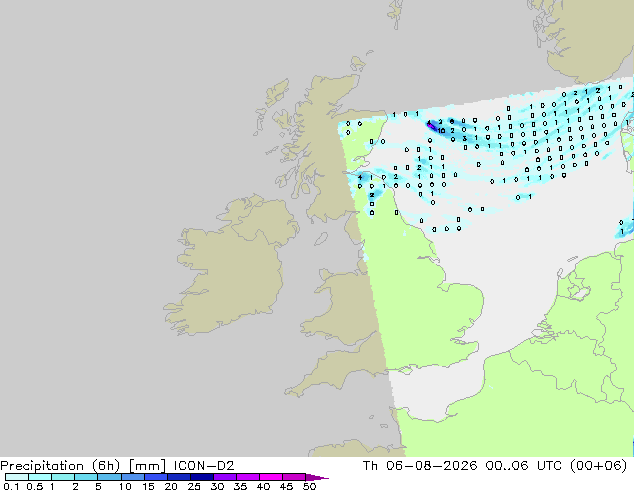
Task: Click the '0.5' legend scale label
Action: point(34,486)
